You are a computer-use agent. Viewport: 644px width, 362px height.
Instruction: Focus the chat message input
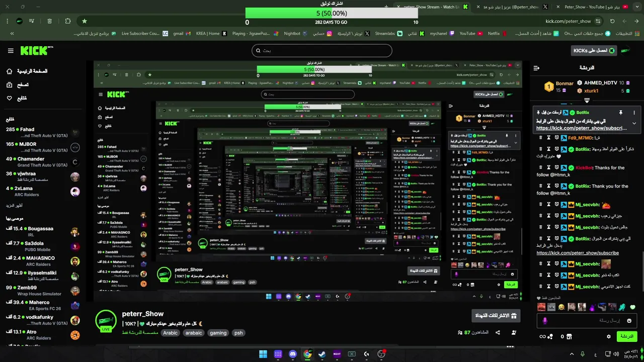pyautogui.click(x=586, y=321)
